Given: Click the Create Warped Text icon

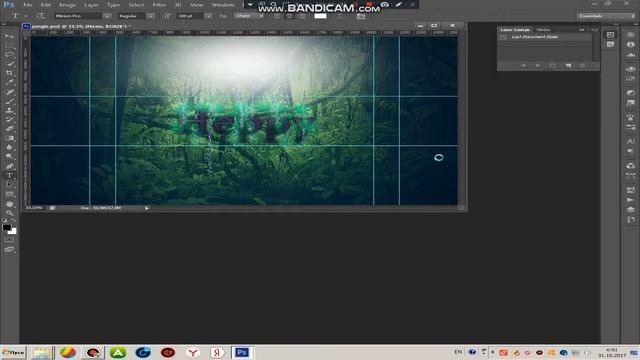Looking at the screenshot, I should (340, 16).
